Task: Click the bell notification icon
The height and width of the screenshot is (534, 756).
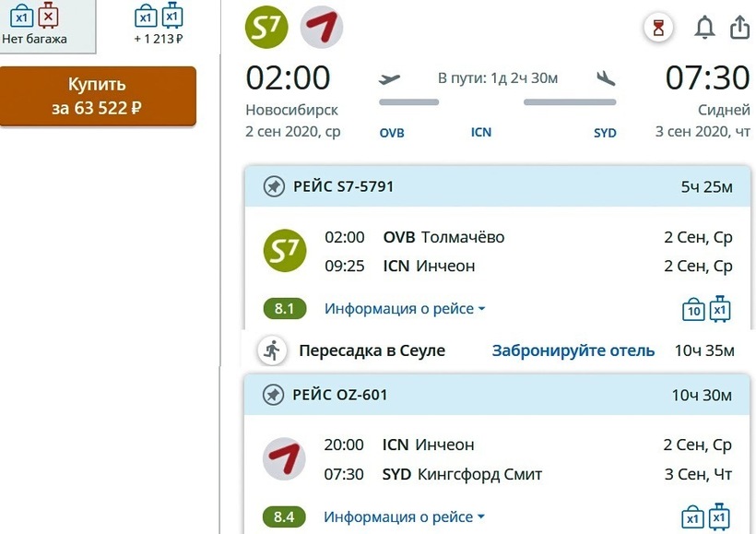Action: coord(704,28)
